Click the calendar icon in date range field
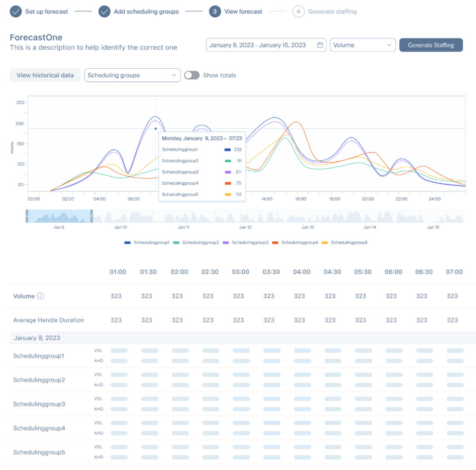Image resolution: width=476 pixels, height=470 pixels. [320, 45]
